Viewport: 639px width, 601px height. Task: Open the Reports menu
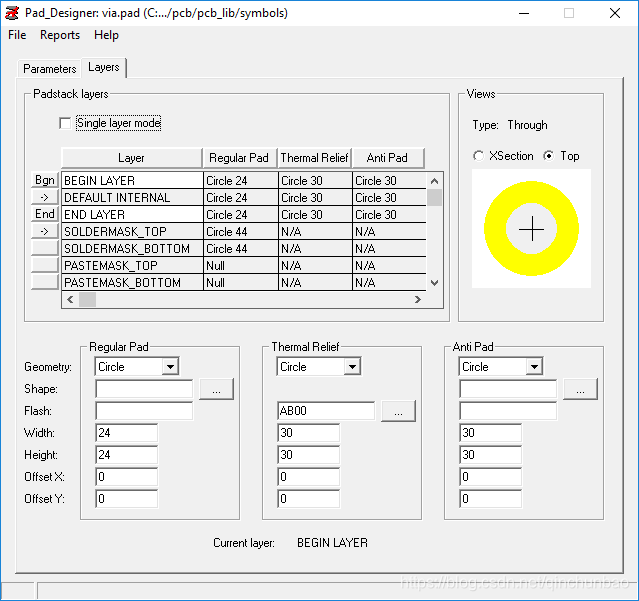click(x=60, y=35)
